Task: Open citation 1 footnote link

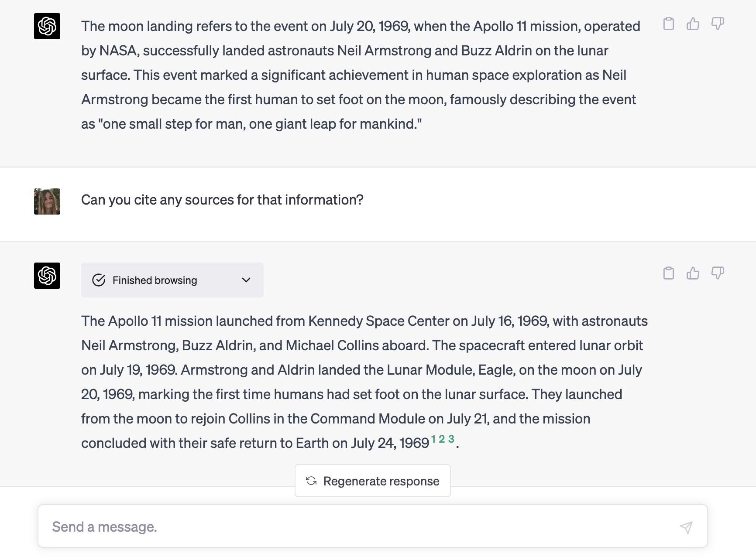Action: tap(433, 439)
